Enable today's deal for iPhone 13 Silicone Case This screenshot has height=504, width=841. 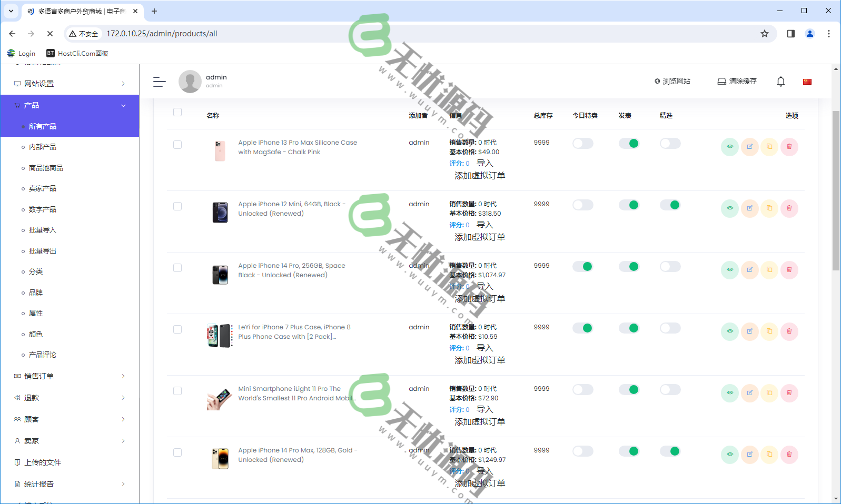(x=582, y=144)
